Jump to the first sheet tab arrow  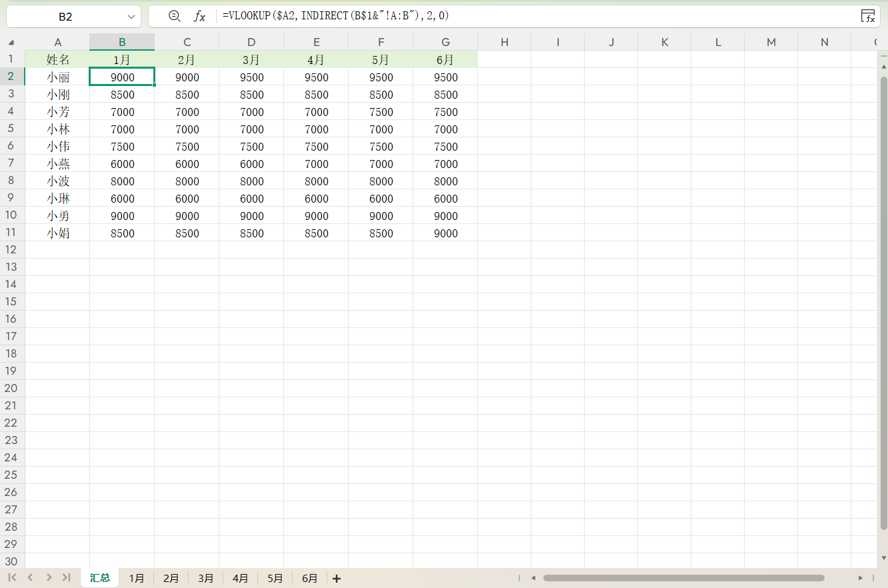pos(12,577)
